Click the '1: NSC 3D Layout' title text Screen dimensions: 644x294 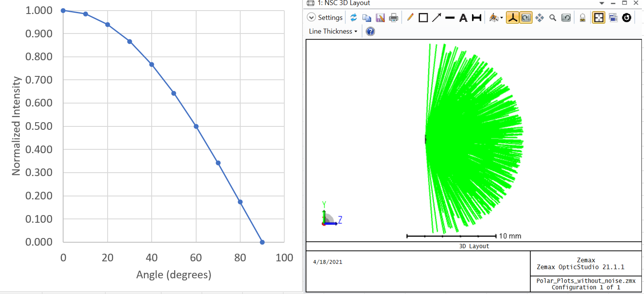[x=344, y=3]
